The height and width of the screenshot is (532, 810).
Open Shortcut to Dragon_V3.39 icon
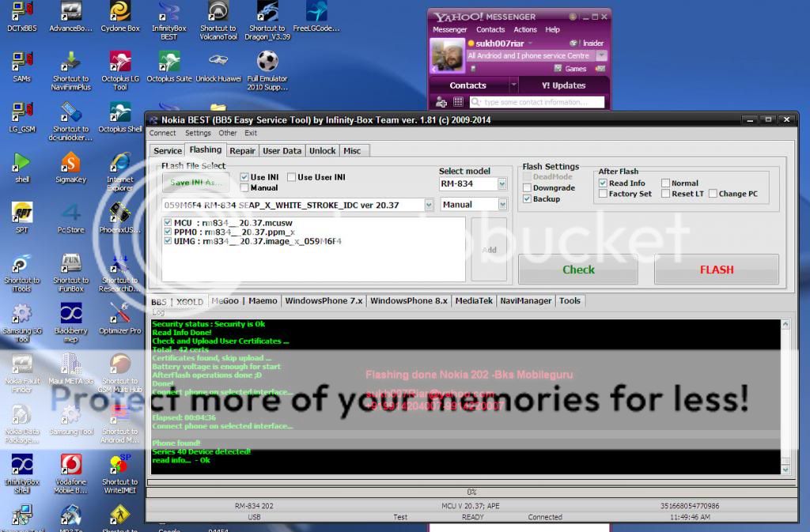click(267, 21)
